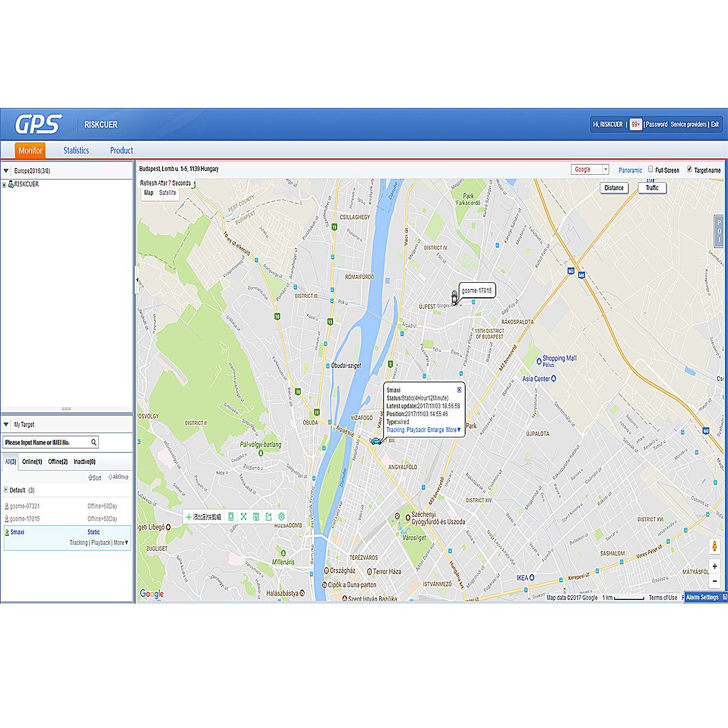Viewport: 728px width, 728px height.
Task: Open More dropdown in Smaxi list row
Action: click(x=121, y=543)
